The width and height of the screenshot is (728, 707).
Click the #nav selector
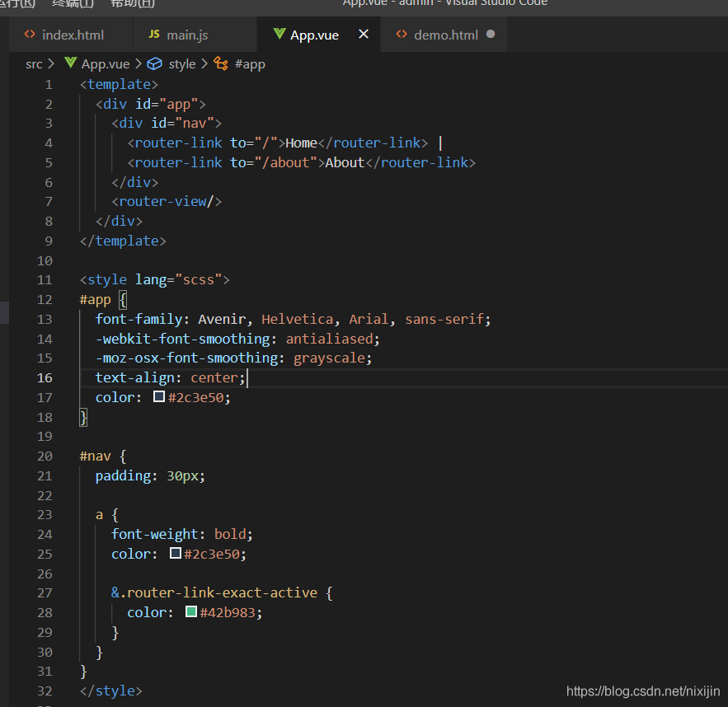pos(95,456)
